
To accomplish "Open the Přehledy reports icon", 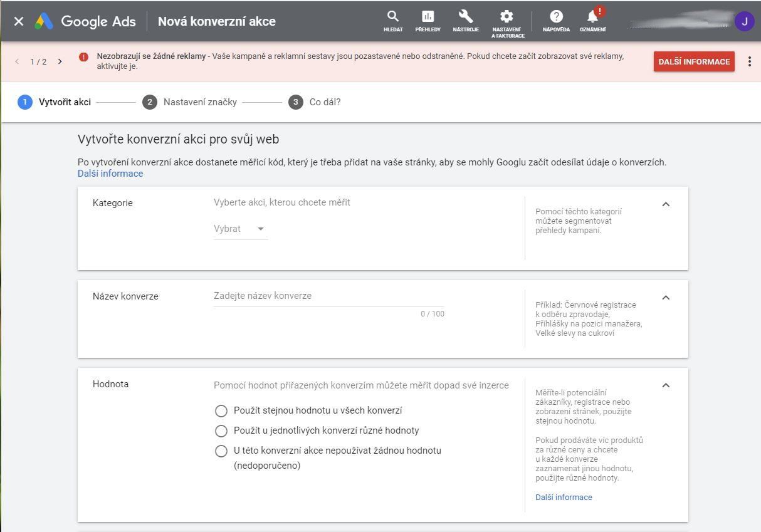I will click(428, 21).
